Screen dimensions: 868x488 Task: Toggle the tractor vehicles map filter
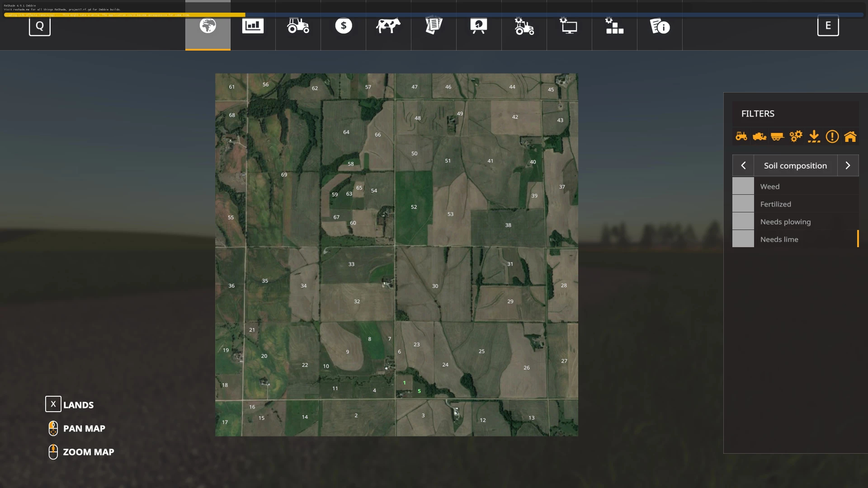coord(741,136)
